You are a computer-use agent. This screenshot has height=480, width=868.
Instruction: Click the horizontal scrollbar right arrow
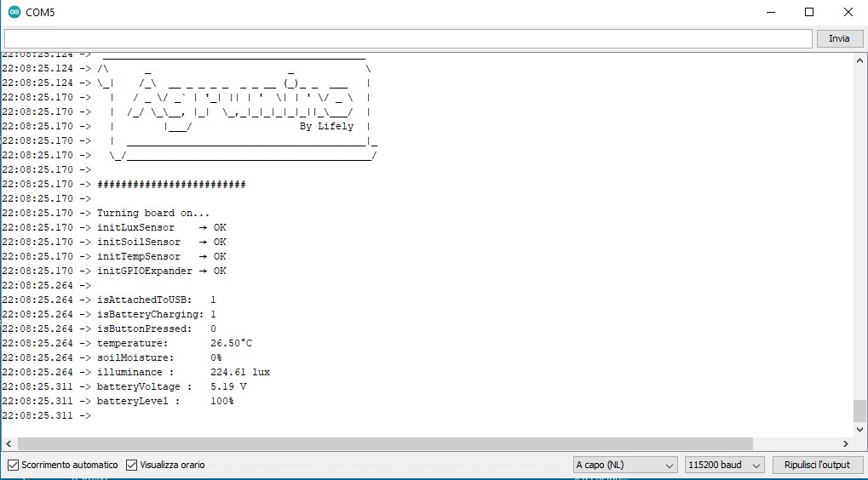pos(846,443)
